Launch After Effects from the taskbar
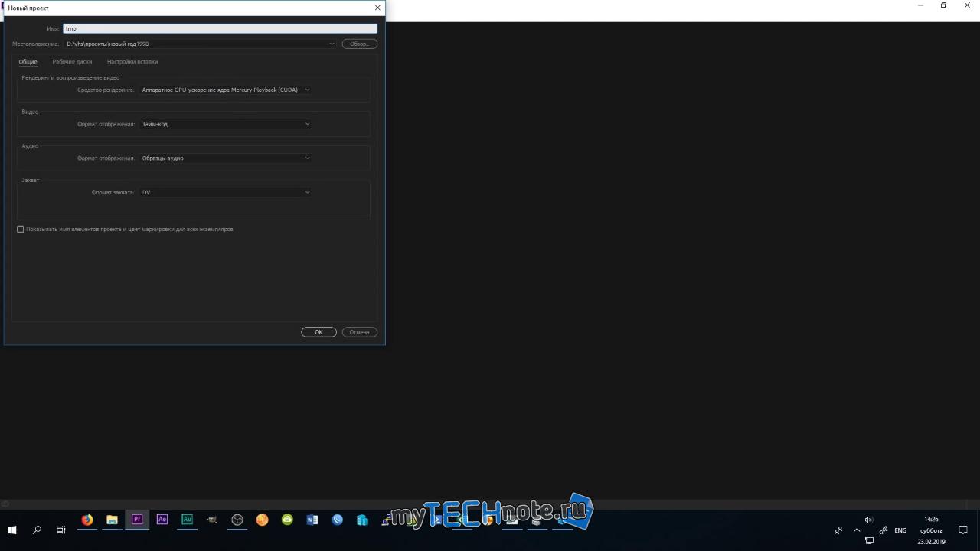This screenshot has width=980, height=551. pyautogui.click(x=162, y=520)
